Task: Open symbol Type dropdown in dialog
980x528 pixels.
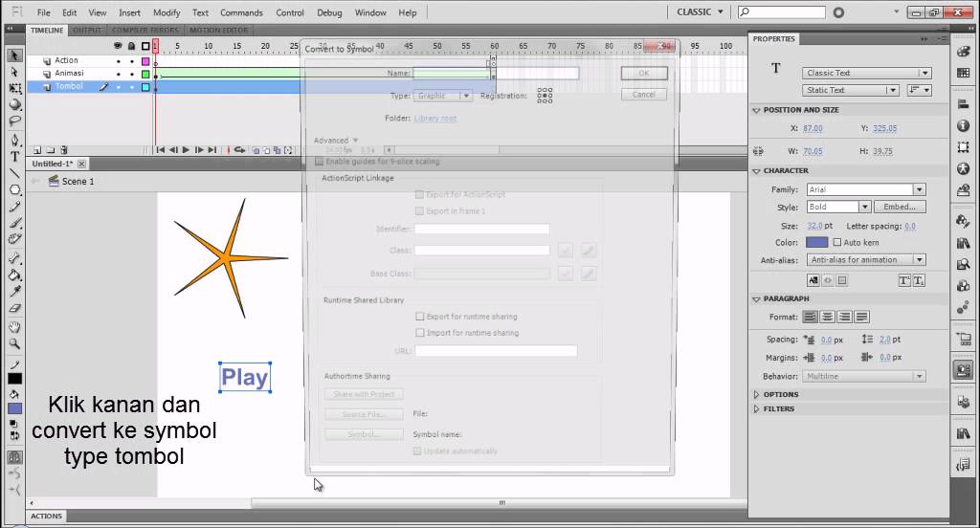Action: click(x=442, y=96)
